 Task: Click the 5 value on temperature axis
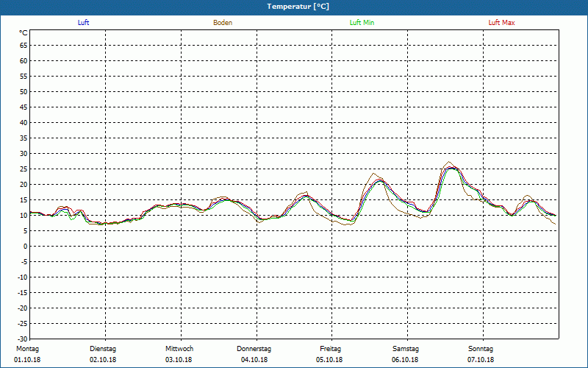(x=26, y=231)
